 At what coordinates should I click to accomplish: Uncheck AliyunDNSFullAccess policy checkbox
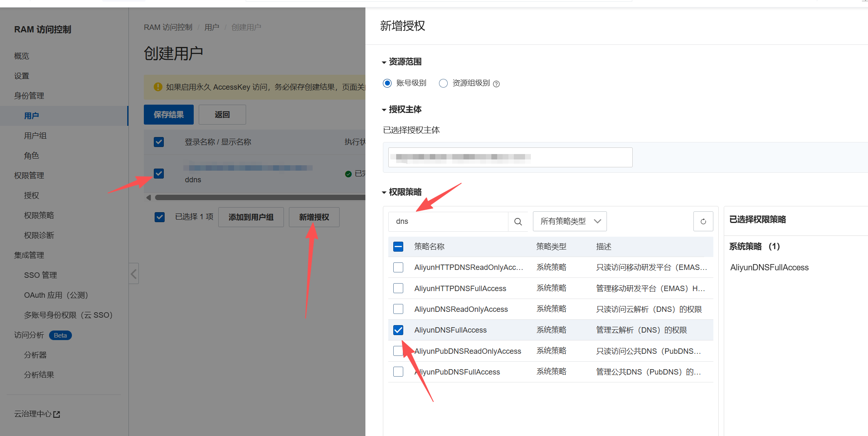click(x=398, y=330)
